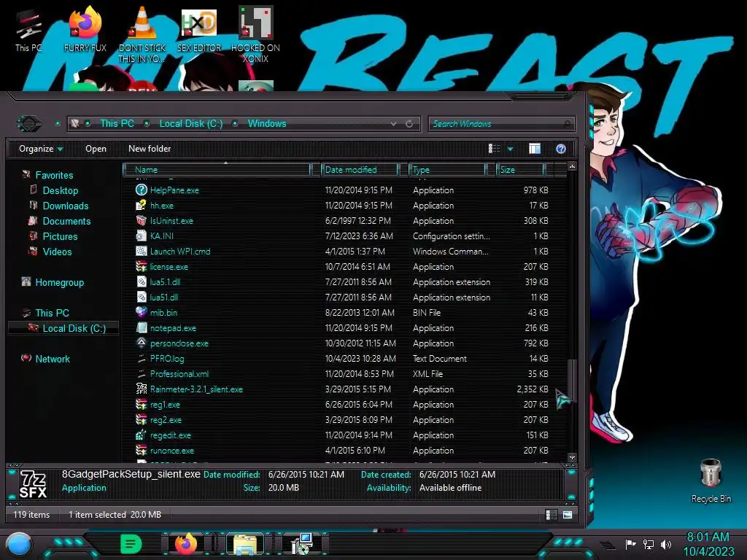Sort by the Size column header
Screen dimensions: 747x560
[x=520, y=170]
